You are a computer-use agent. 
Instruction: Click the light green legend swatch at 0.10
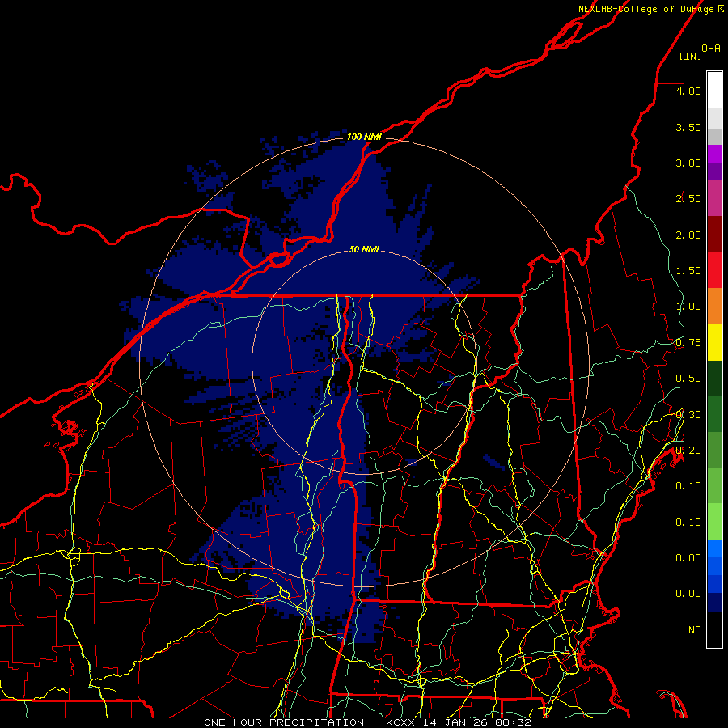click(714, 522)
